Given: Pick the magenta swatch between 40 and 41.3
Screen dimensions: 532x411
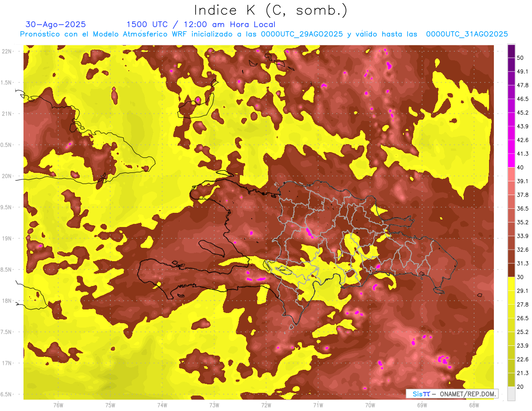Looking at the screenshot, I should tap(511, 160).
